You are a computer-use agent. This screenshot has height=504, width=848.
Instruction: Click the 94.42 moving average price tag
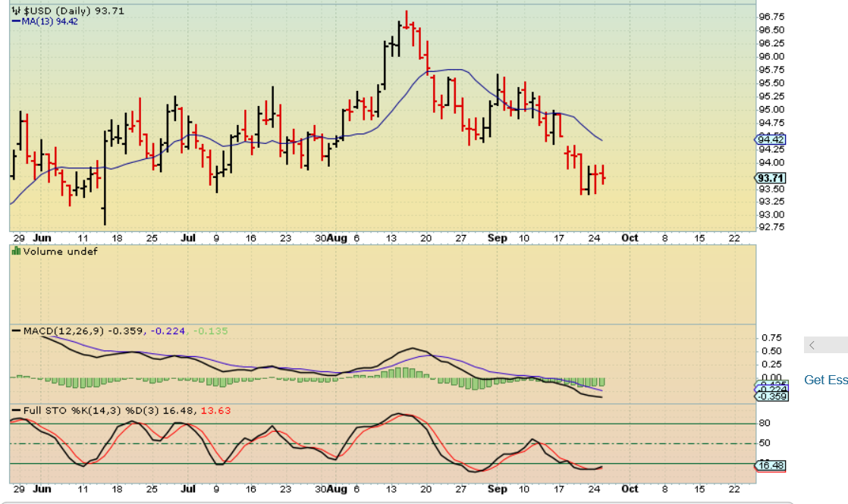(x=771, y=139)
